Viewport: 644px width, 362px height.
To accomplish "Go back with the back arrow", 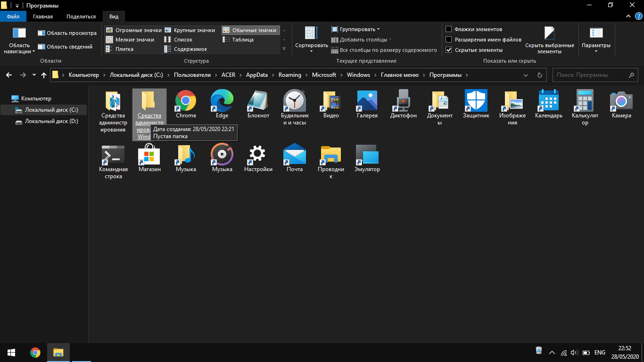I will click(9, 75).
